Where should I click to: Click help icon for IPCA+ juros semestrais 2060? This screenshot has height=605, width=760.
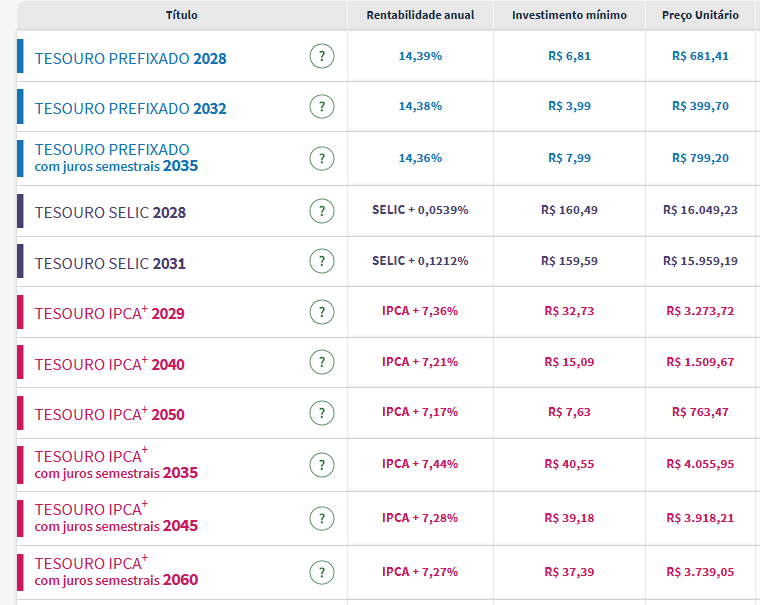(321, 572)
